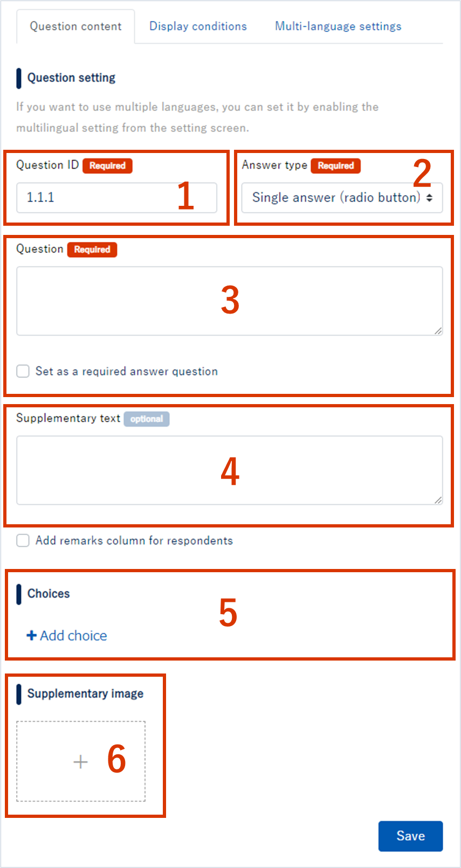Click the Add choice link
This screenshot has width=461, height=868.
[x=73, y=636]
